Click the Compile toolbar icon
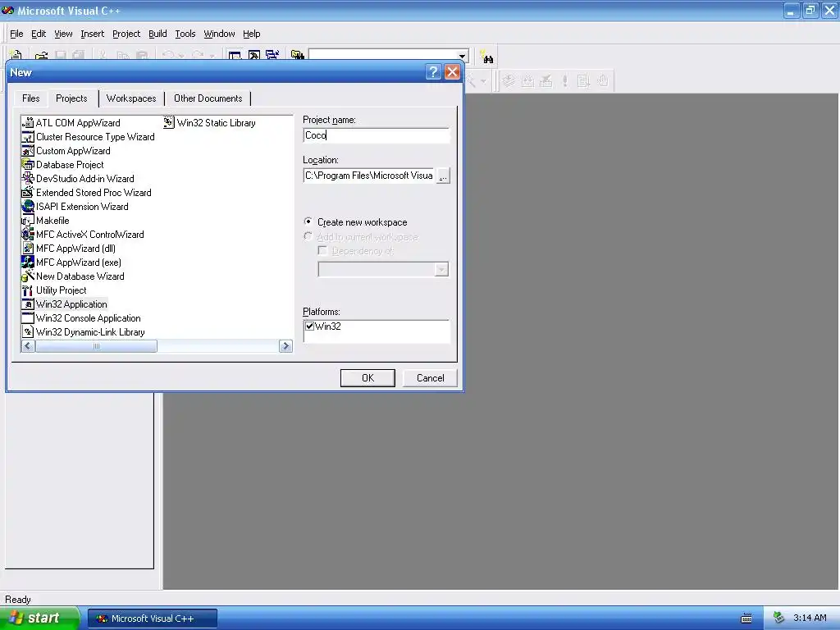The height and width of the screenshot is (630, 840). click(x=509, y=81)
